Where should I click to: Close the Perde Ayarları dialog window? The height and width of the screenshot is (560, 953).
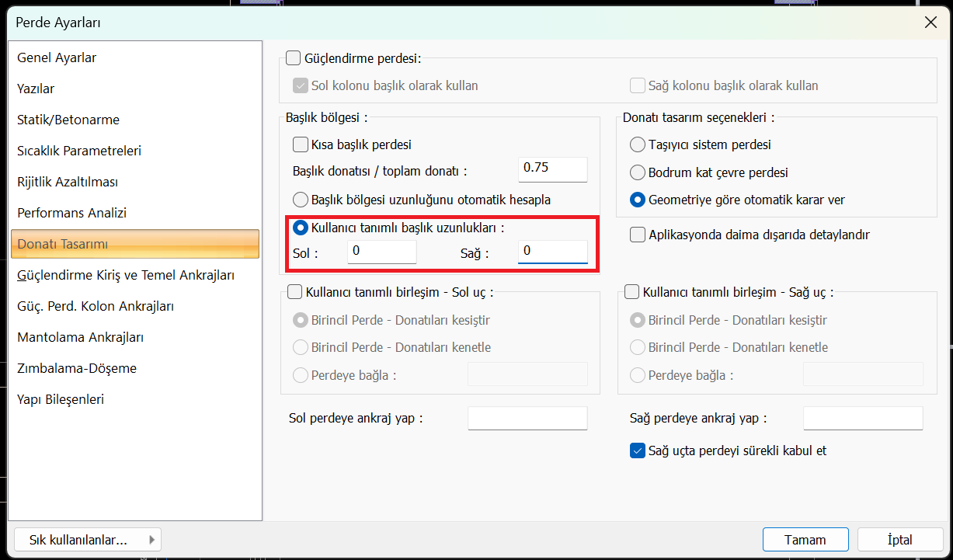(x=930, y=23)
